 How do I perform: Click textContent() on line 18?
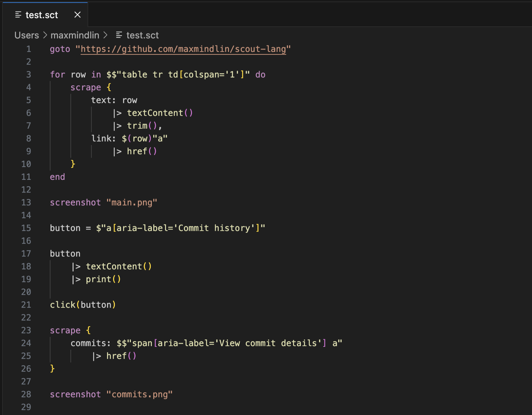coord(119,266)
